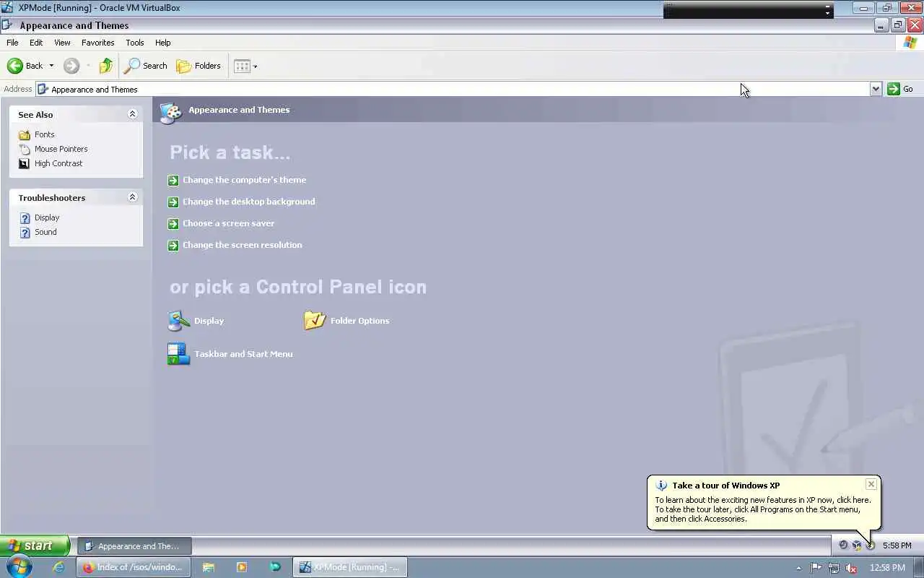Screen dimensions: 924x578
Task: Open the Tools menu
Action: [135, 43]
